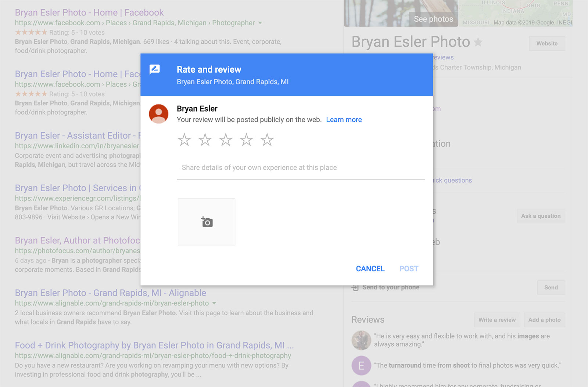
Task: Post the review
Action: (409, 269)
